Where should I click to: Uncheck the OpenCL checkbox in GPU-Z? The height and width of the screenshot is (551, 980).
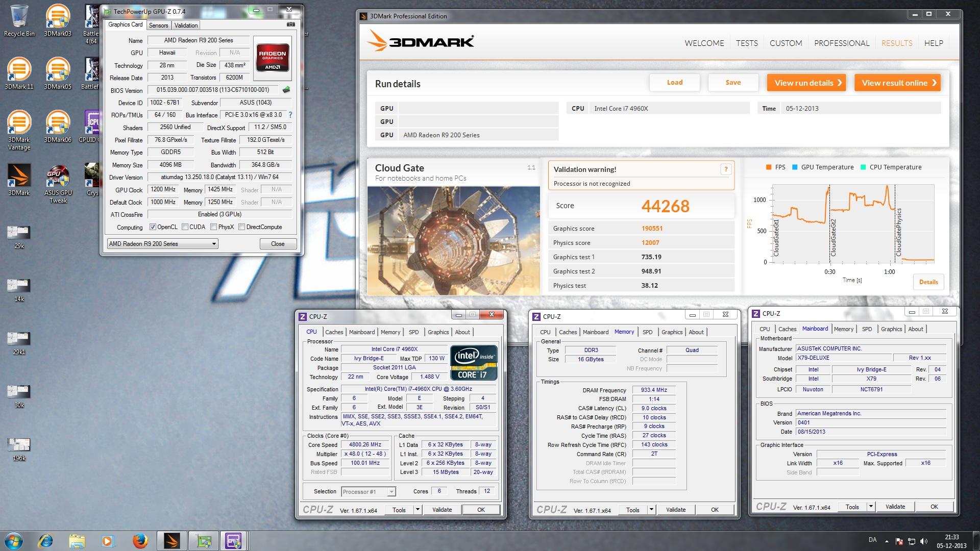click(153, 227)
